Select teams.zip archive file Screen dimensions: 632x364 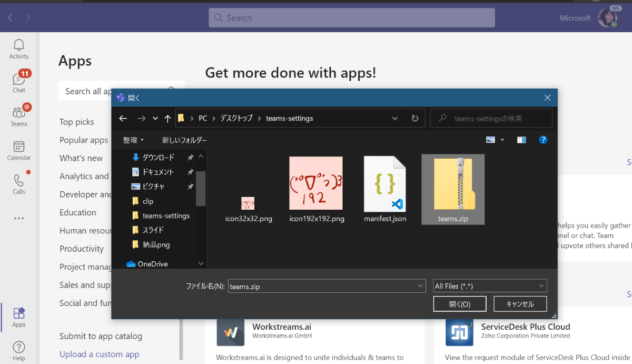pos(453,190)
